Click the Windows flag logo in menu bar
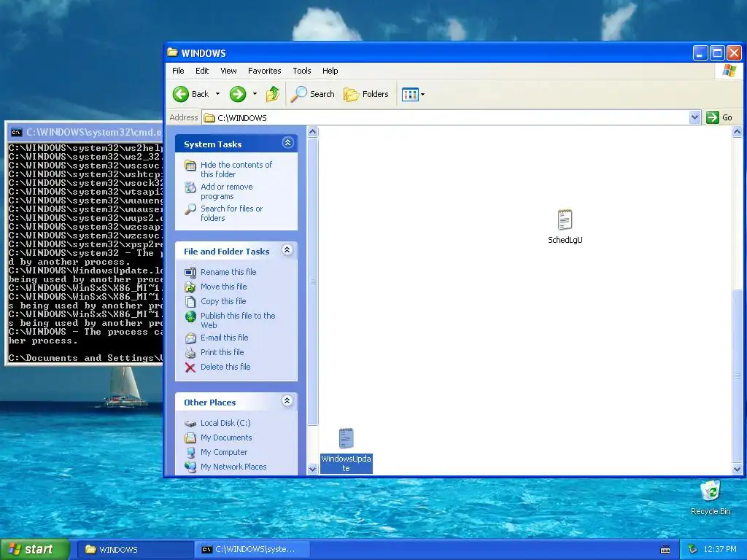 729,71
